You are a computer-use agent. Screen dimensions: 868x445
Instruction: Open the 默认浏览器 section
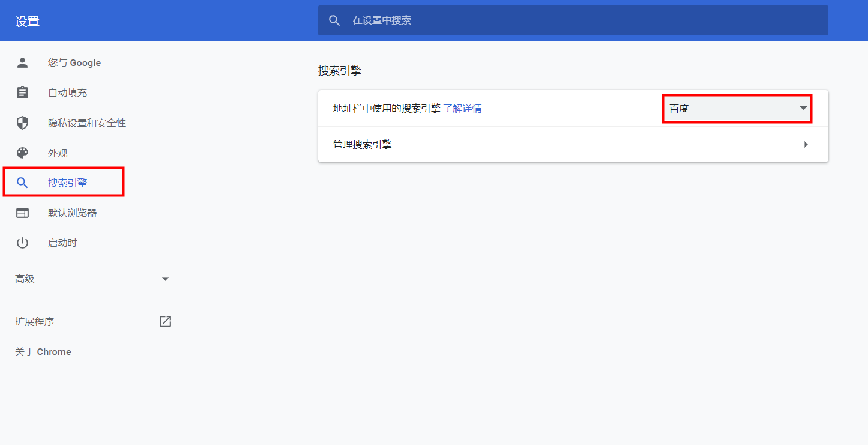[x=72, y=213]
